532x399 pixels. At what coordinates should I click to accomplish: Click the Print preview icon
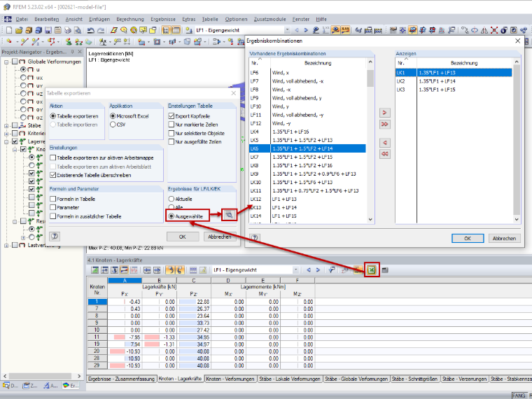(78, 30)
